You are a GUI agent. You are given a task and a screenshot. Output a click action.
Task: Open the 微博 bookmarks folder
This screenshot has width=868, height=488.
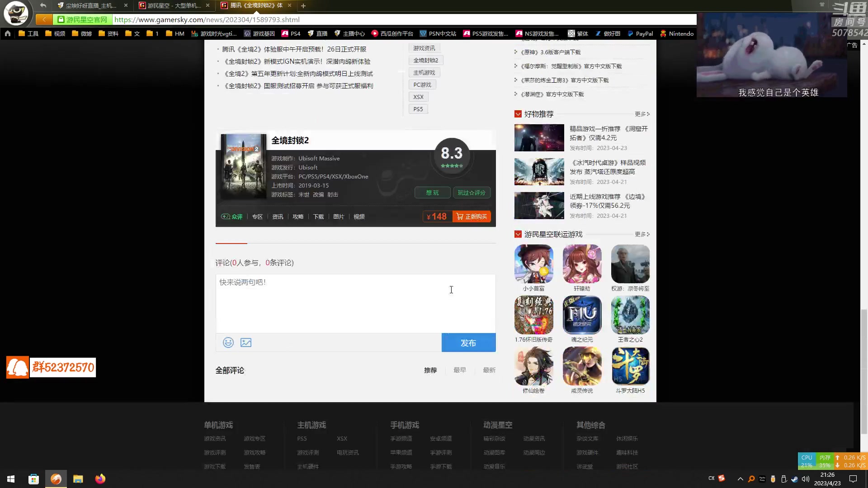pos(82,33)
